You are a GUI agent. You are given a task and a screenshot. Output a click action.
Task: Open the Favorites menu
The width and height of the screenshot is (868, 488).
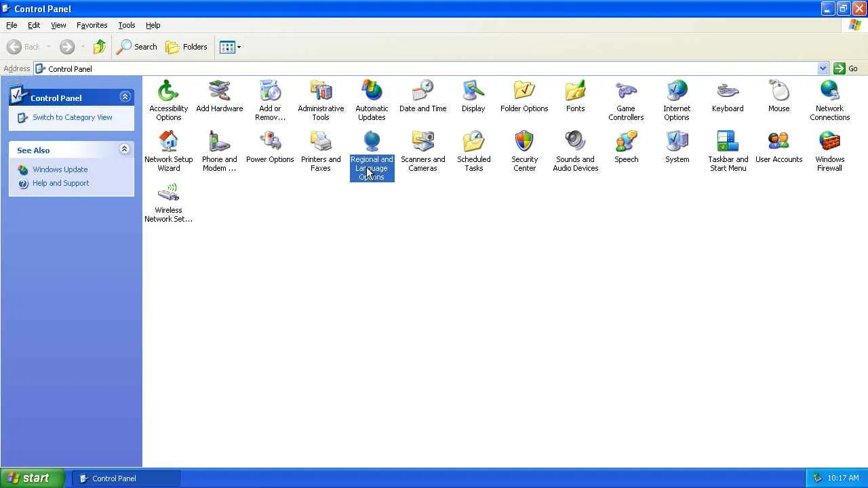click(x=92, y=25)
